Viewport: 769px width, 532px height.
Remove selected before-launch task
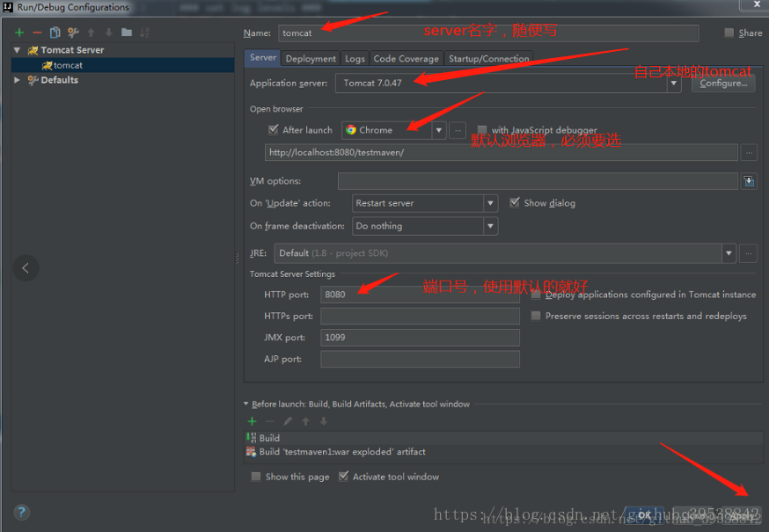click(270, 421)
